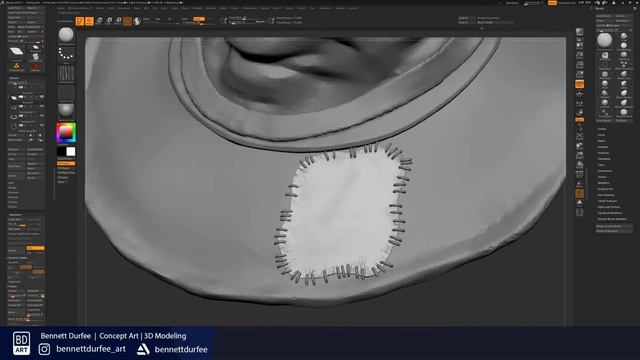Image resolution: width=640 pixels, height=360 pixels.
Task: Activate Draw mode button next to Edit
Action: click(x=89, y=21)
